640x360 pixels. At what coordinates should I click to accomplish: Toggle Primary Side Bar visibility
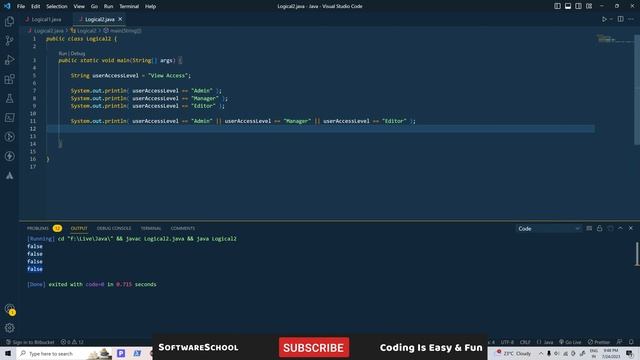click(557, 6)
